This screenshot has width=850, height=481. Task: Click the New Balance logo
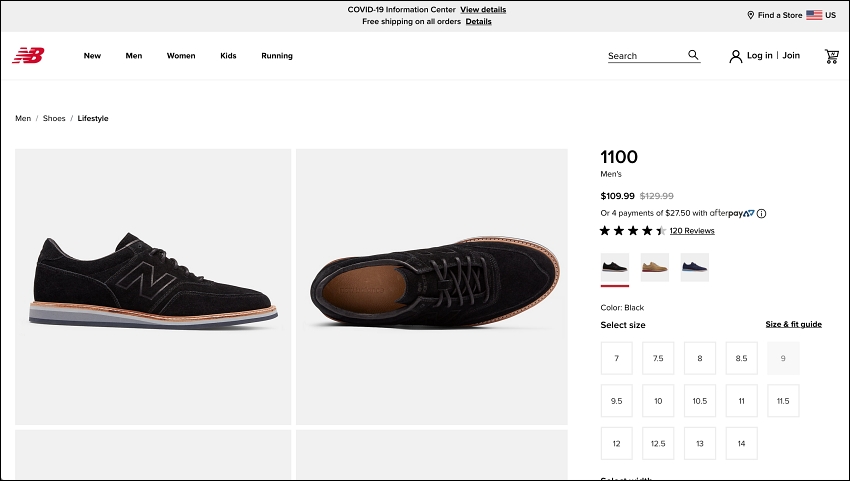click(28, 55)
